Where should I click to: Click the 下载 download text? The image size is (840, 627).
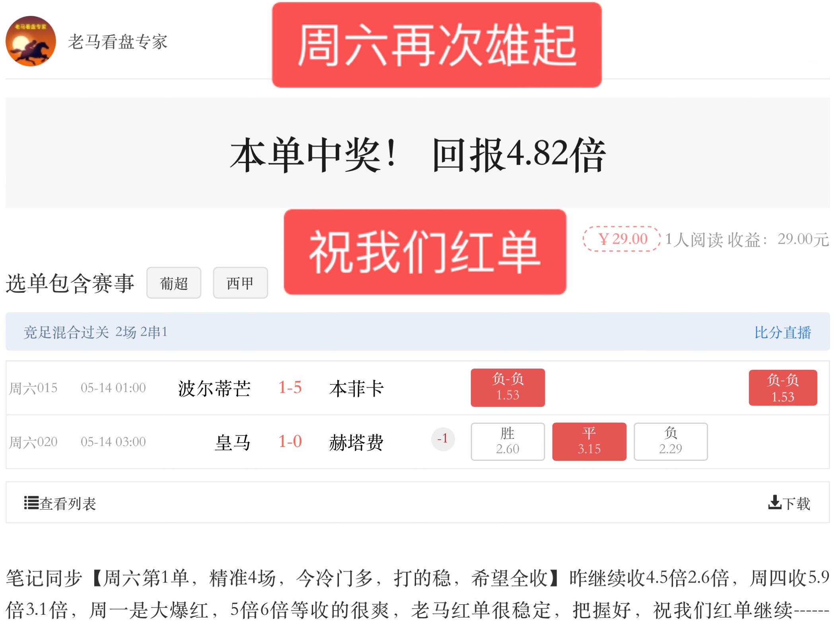click(796, 503)
